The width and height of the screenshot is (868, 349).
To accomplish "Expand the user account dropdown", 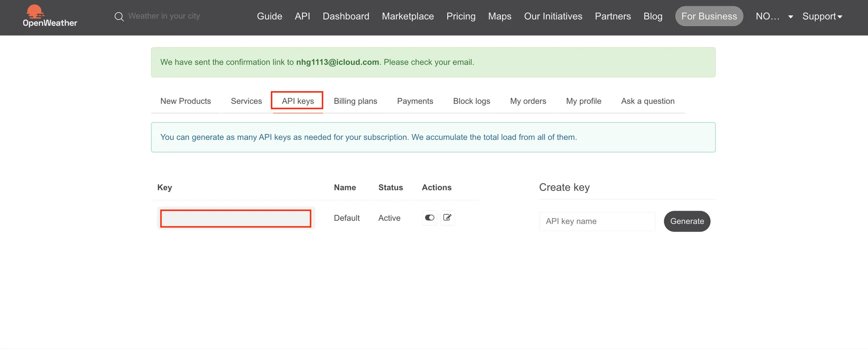I will (x=774, y=16).
